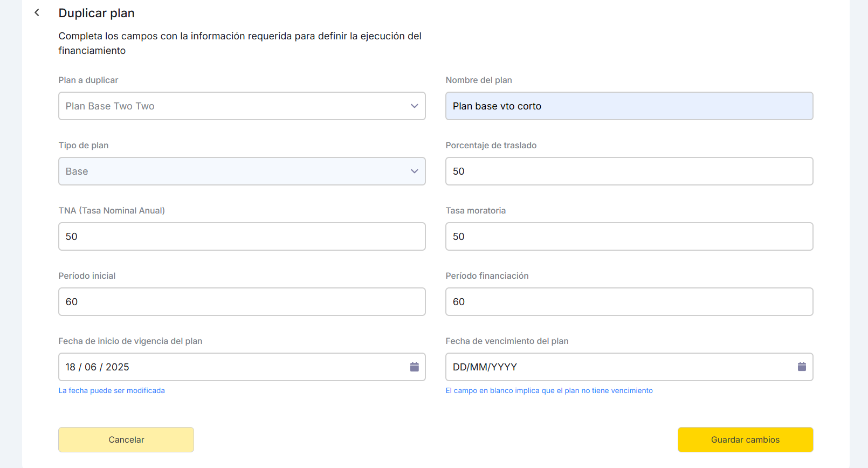Select the month 06 in start date
The image size is (868, 468).
tap(91, 367)
